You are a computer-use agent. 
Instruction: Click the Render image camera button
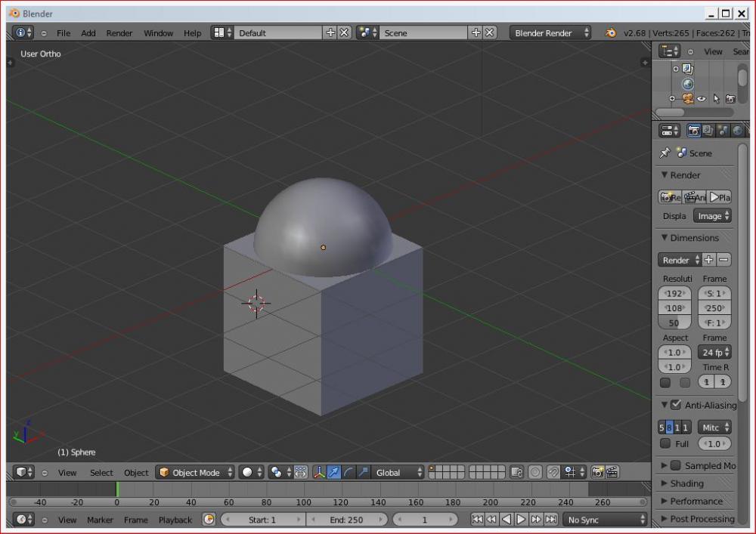[x=670, y=197]
